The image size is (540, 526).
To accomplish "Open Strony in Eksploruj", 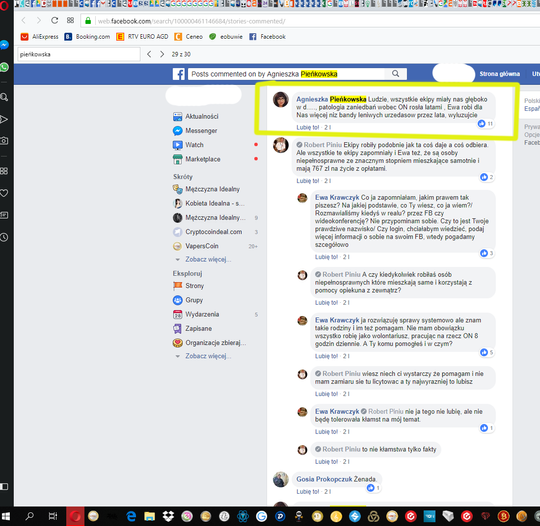I will coord(188,286).
